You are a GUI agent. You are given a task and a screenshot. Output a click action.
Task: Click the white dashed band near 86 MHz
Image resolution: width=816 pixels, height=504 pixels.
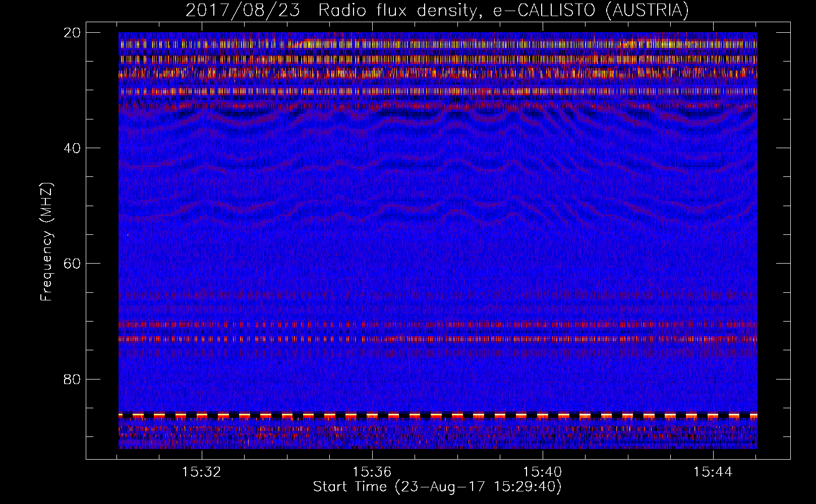[438, 415]
